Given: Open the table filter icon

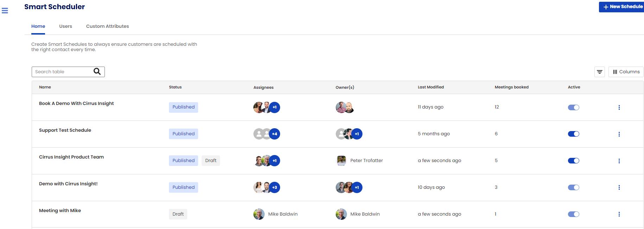Looking at the screenshot, I should coord(600,72).
